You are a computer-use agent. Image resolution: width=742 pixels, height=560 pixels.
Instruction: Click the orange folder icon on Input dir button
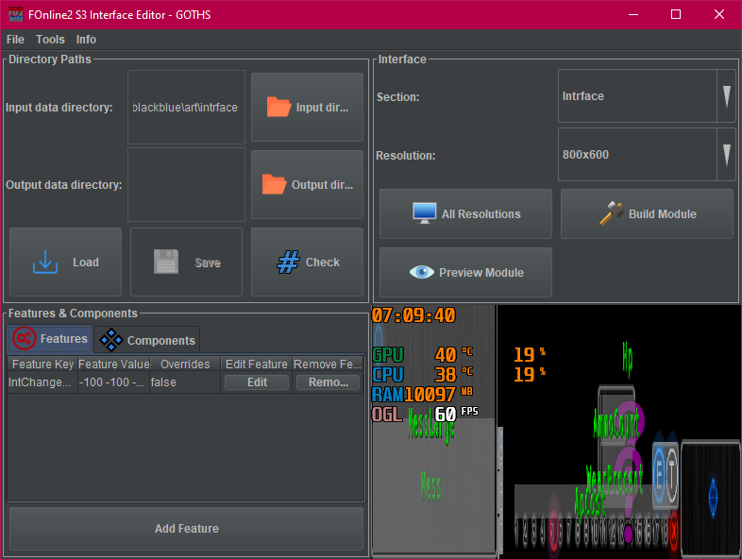pyautogui.click(x=278, y=107)
